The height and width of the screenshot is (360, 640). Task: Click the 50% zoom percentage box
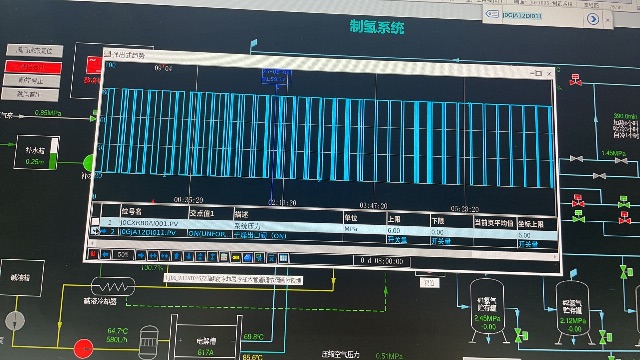click(123, 255)
